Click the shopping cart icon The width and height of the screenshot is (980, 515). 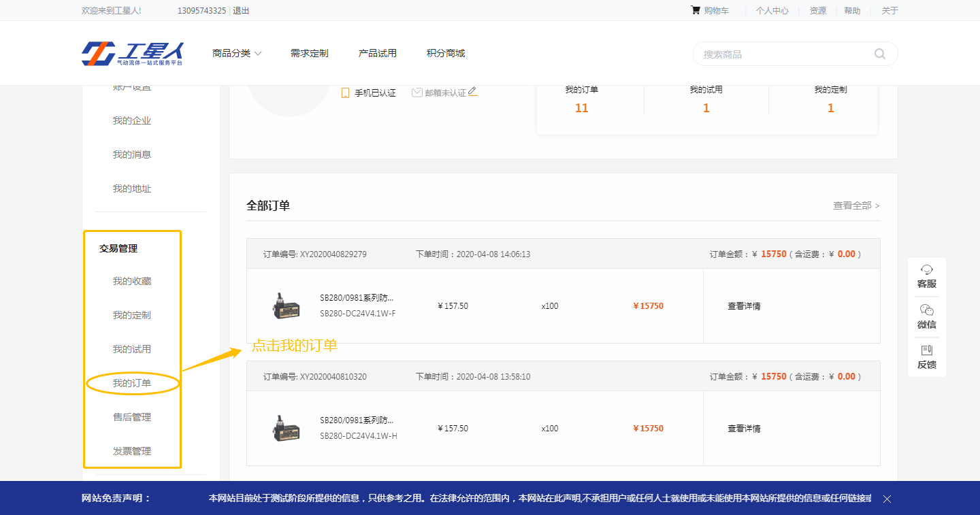695,10
